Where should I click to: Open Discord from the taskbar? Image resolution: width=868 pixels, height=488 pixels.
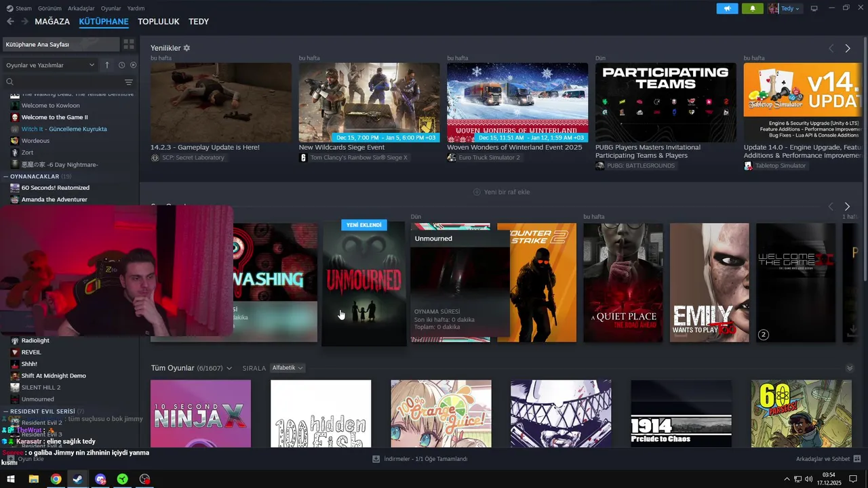pyautogui.click(x=100, y=479)
